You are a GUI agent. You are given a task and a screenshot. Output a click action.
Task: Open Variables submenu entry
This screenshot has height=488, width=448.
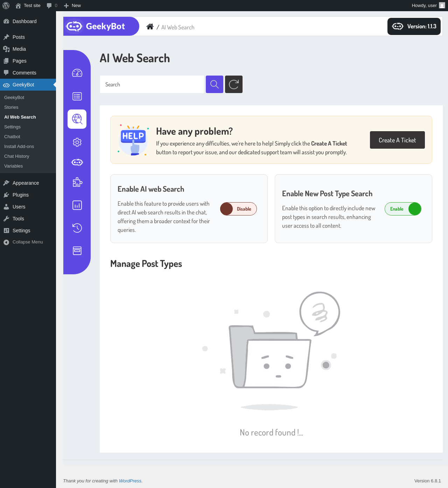pyautogui.click(x=28, y=166)
